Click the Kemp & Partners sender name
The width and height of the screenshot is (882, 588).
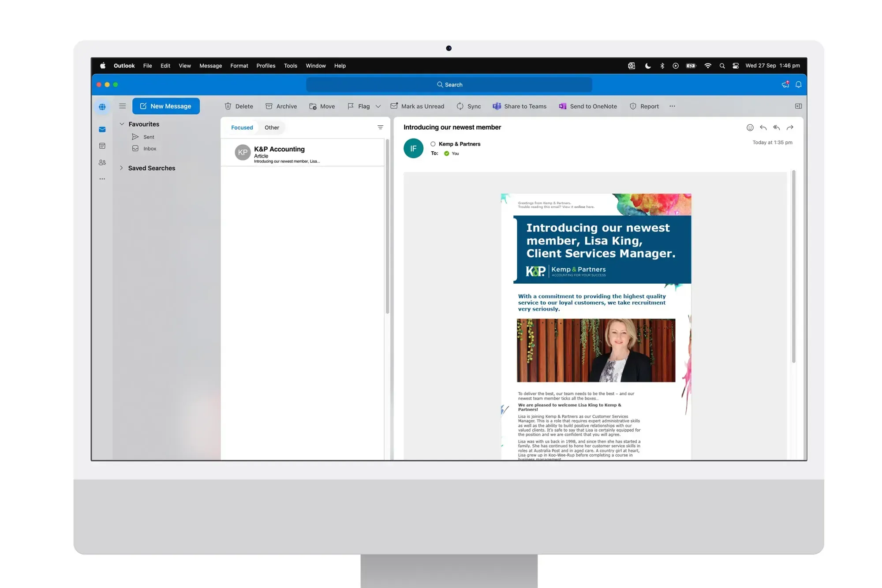click(x=459, y=144)
